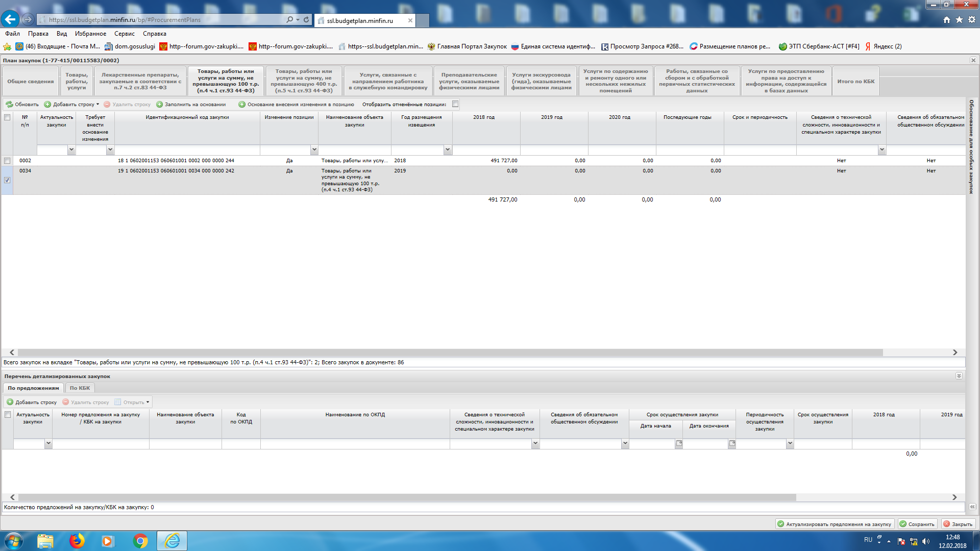Click Актуализировать предложения на закупку button
Viewport: 980px width, 551px height.
[x=835, y=524]
